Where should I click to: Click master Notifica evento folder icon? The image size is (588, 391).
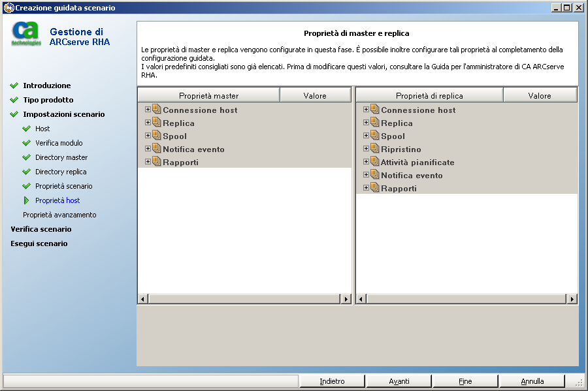pyautogui.click(x=156, y=148)
